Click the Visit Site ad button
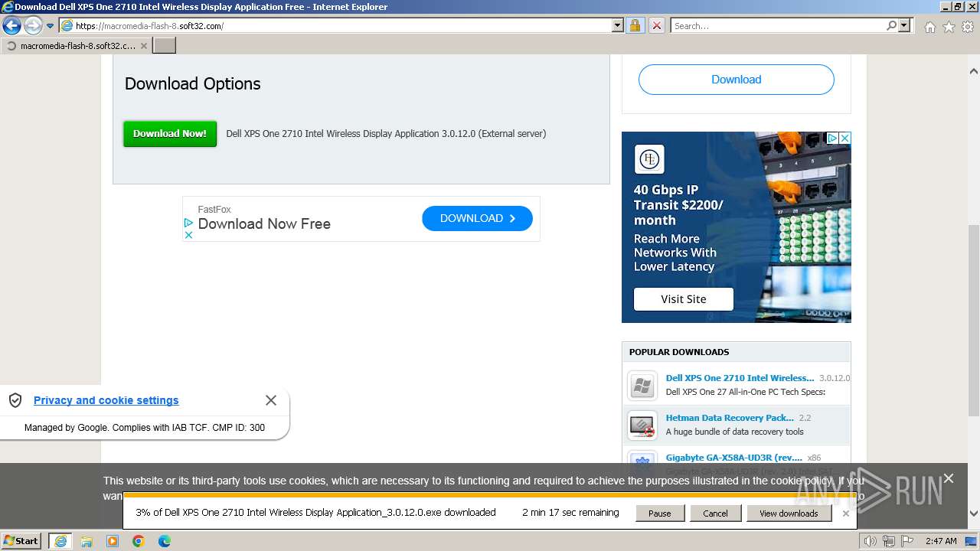Image resolution: width=980 pixels, height=551 pixels. click(684, 299)
